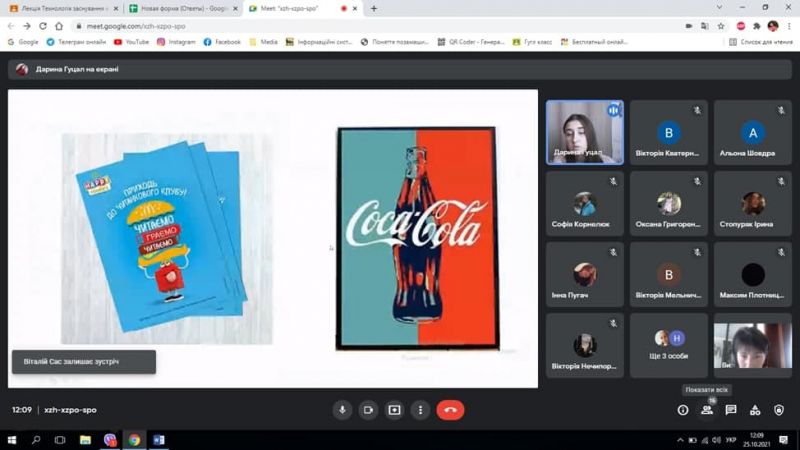
Task: Click the red leave call button
Action: tap(451, 410)
